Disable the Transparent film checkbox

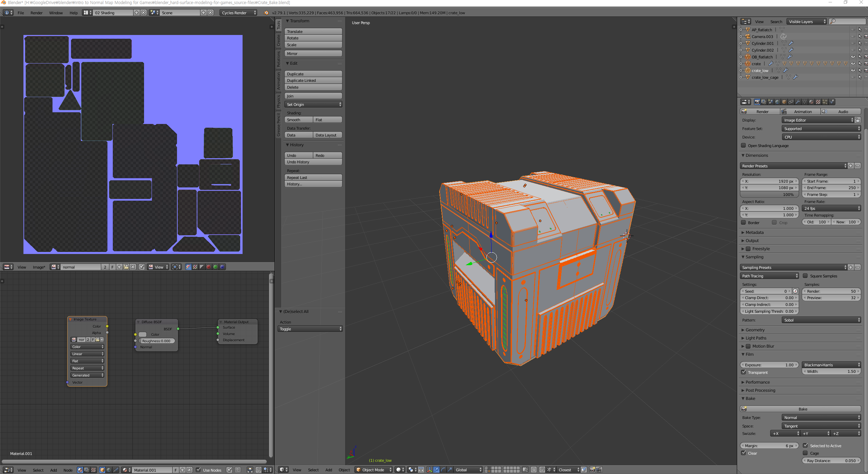744,372
